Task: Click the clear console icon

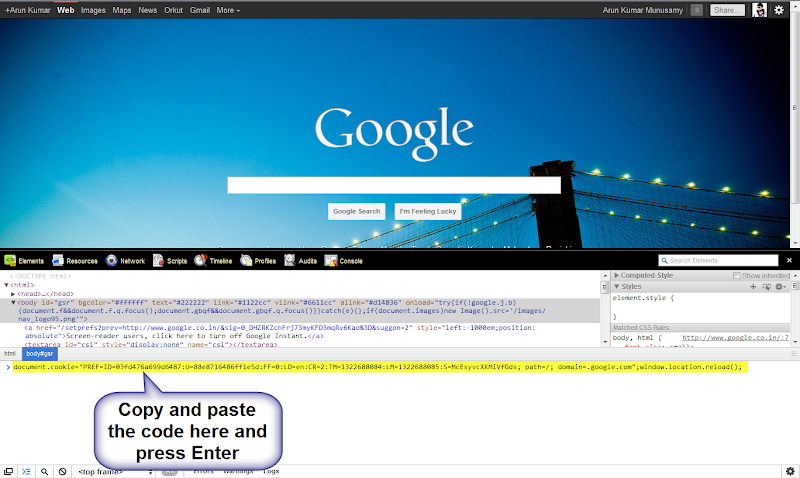Action: click(x=62, y=471)
